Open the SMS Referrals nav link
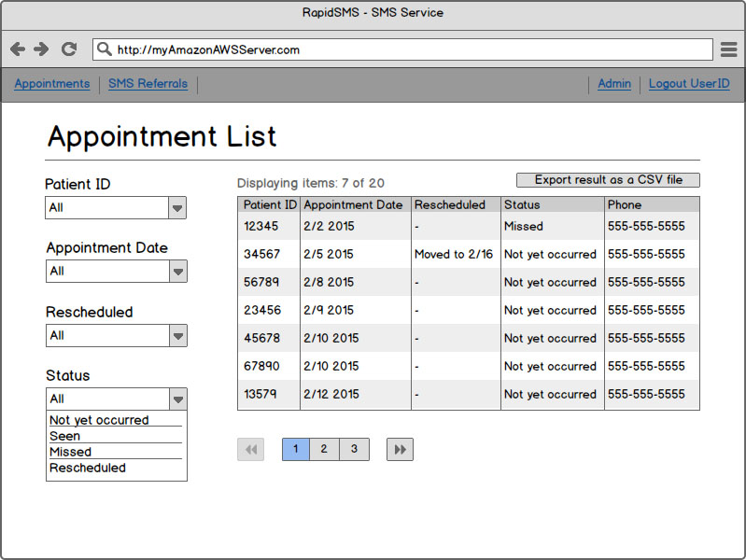 (x=148, y=84)
